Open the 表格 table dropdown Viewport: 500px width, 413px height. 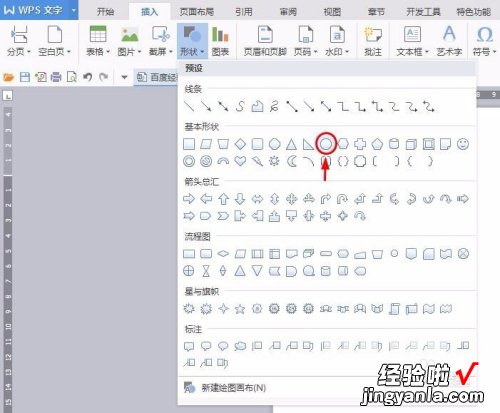click(x=98, y=41)
